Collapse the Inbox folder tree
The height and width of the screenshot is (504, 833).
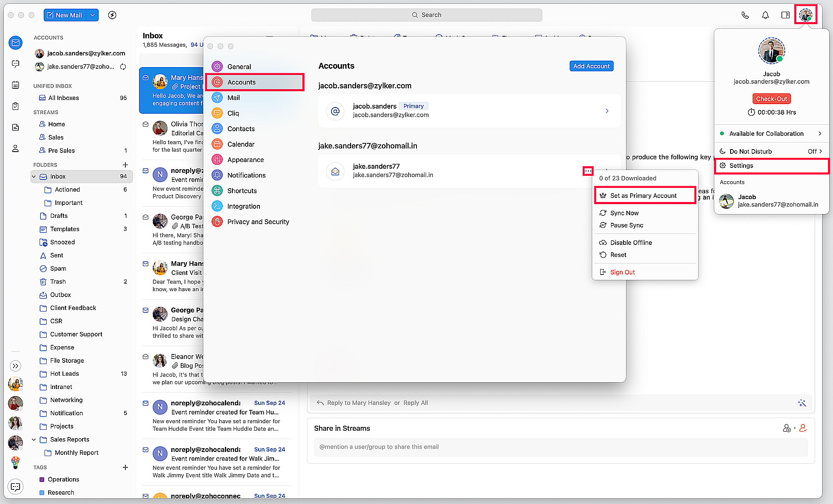click(x=34, y=177)
